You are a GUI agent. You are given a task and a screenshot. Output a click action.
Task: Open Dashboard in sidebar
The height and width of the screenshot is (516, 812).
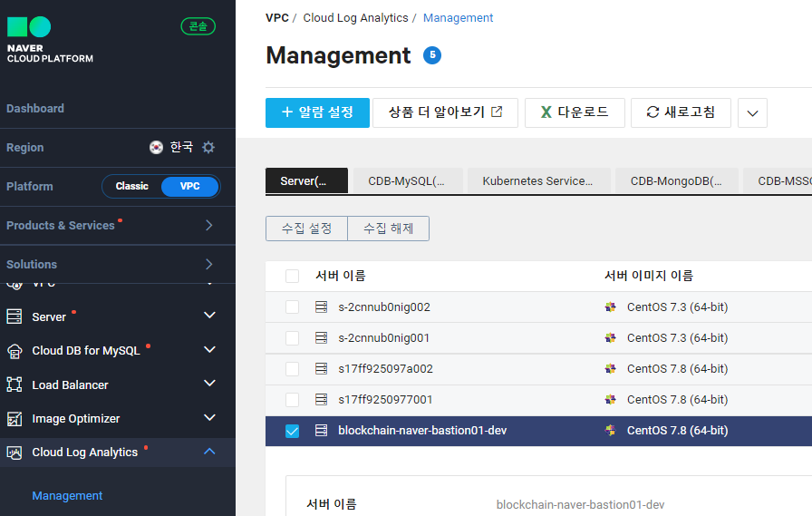point(35,108)
